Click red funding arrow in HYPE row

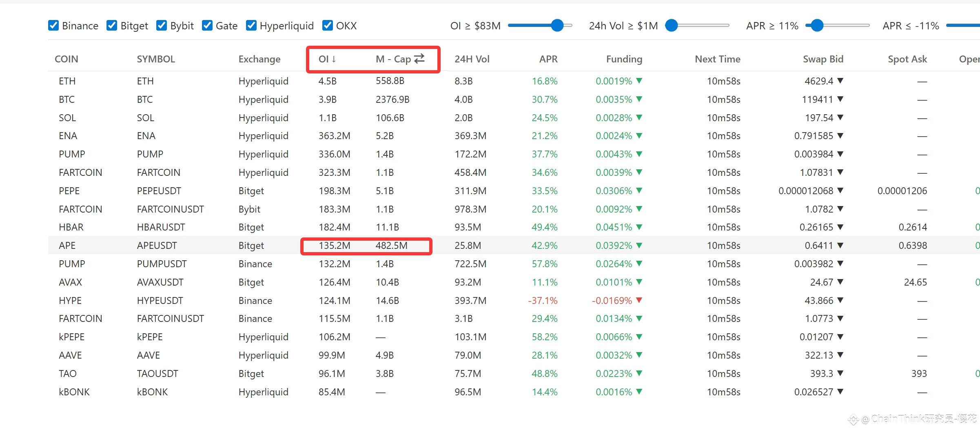[639, 300]
